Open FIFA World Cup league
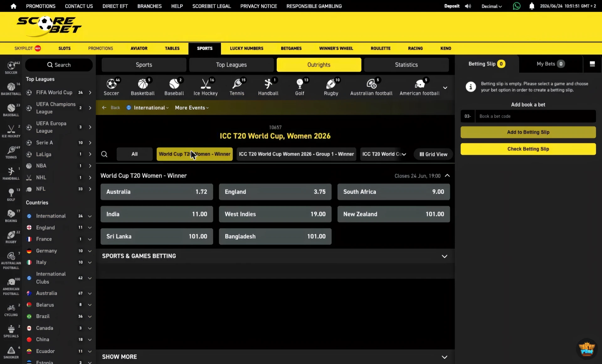602x364 pixels. pos(59,92)
